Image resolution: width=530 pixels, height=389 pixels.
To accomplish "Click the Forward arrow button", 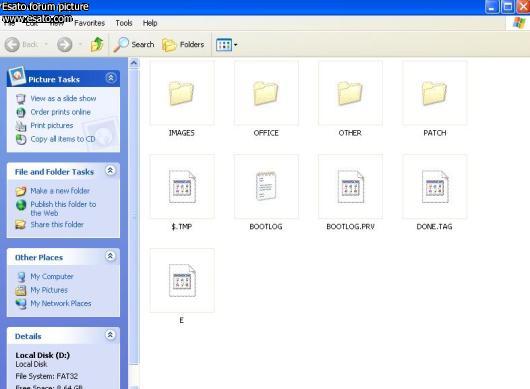I will pyautogui.click(x=65, y=44).
